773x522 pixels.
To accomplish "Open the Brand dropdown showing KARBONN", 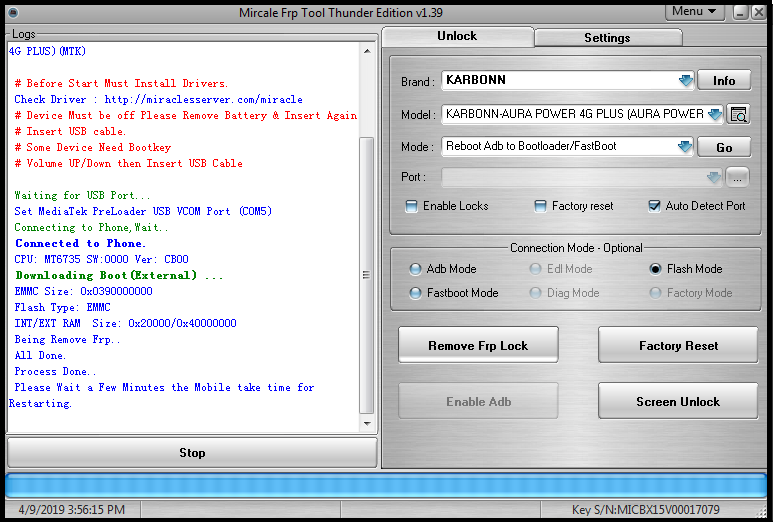I will click(685, 80).
